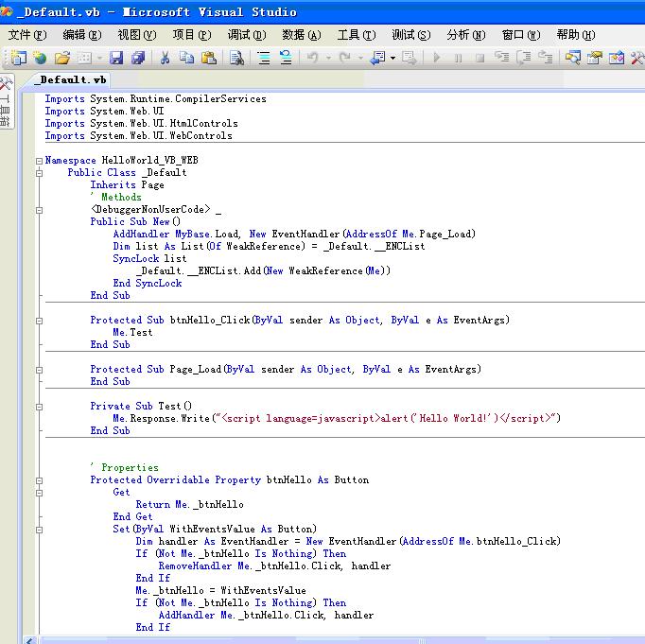The width and height of the screenshot is (645, 644).
Task: Click the New Web Site globe icon
Action: pyautogui.click(x=40, y=58)
